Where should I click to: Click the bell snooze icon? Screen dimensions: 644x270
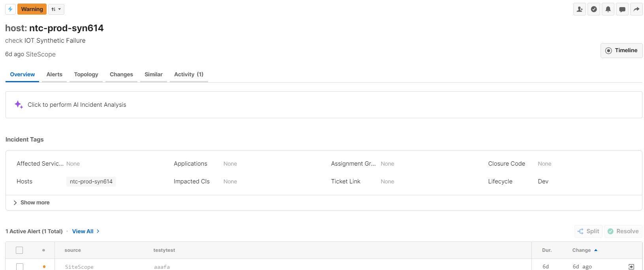[x=608, y=9]
